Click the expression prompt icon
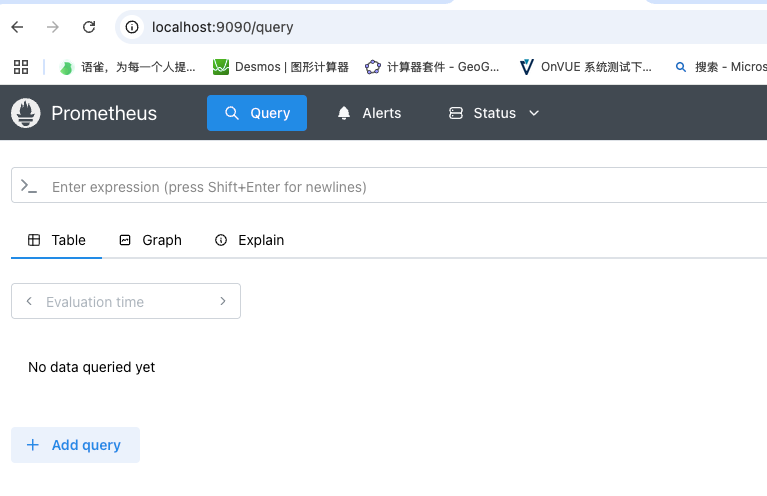Image resolution: width=767 pixels, height=496 pixels. 29,186
